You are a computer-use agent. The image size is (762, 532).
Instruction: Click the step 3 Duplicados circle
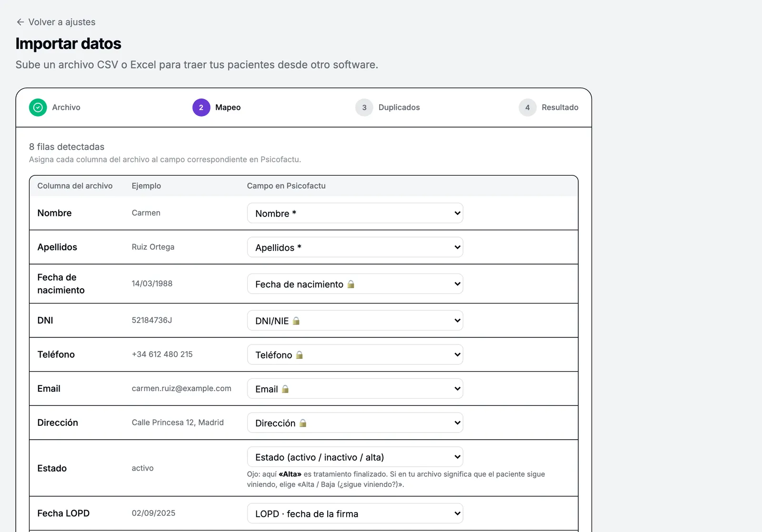pyautogui.click(x=364, y=108)
